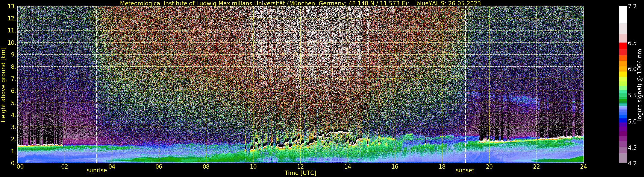The height and width of the screenshot is (177, 644).
Task: Click the '18' time axis tick label
Action: (x=442, y=167)
